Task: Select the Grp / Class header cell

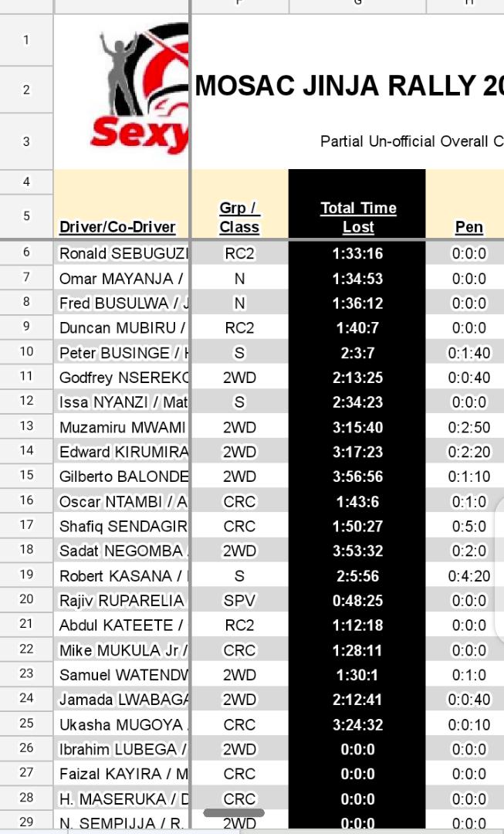Action: [x=239, y=218]
